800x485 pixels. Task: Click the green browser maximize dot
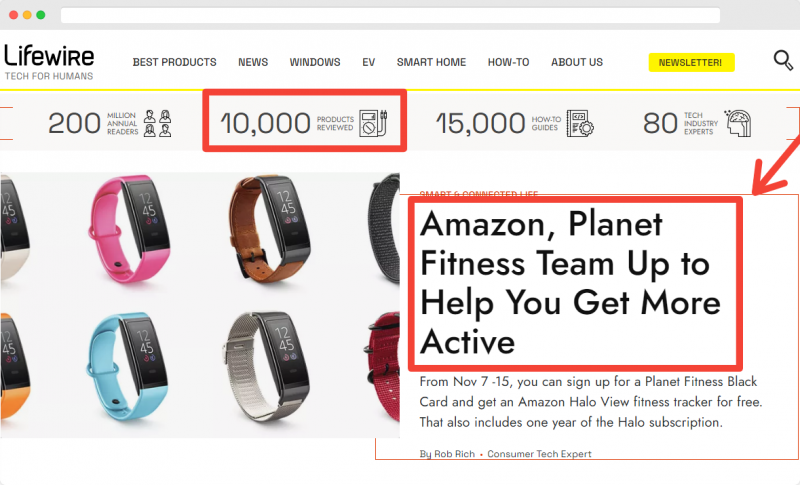tap(41, 15)
